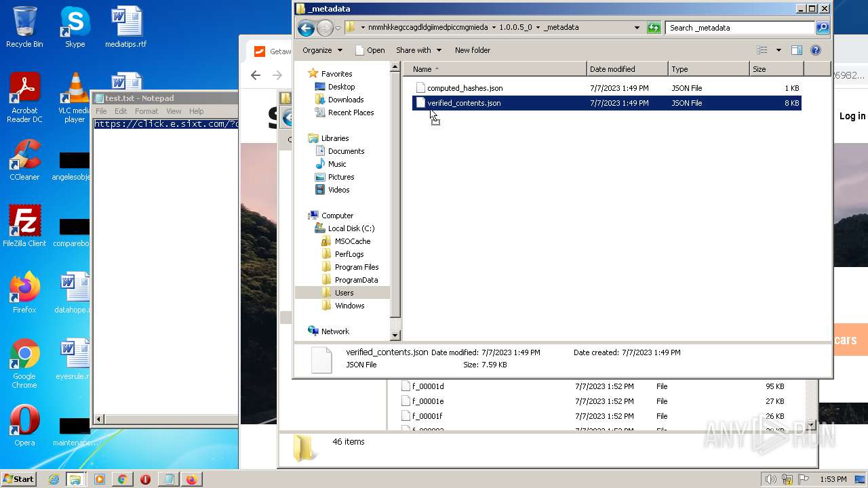Image resolution: width=868 pixels, height=488 pixels.
Task: Open Skype desktop shortcut
Action: (75, 27)
